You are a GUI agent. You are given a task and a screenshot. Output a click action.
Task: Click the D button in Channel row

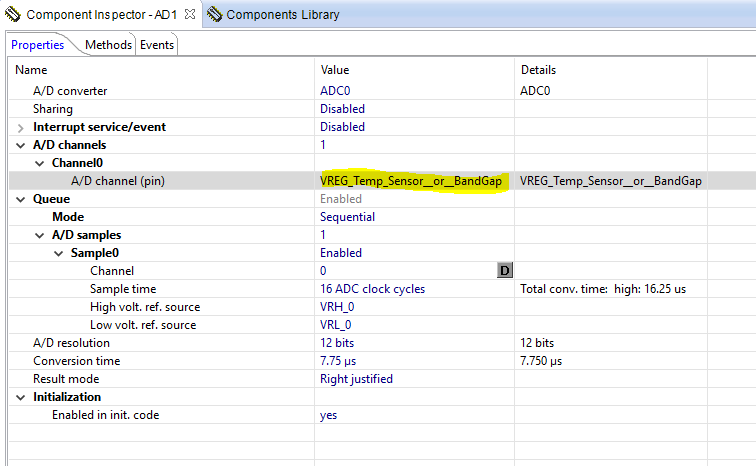point(505,271)
